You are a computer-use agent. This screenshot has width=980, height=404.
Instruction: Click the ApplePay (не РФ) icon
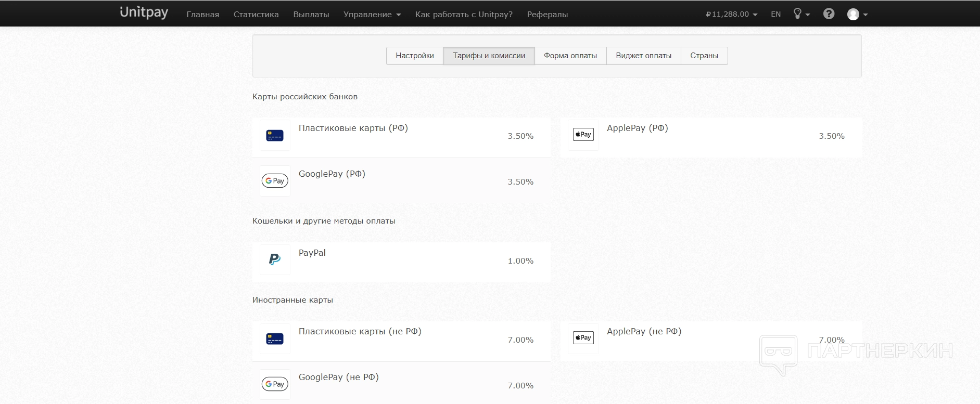pos(583,338)
